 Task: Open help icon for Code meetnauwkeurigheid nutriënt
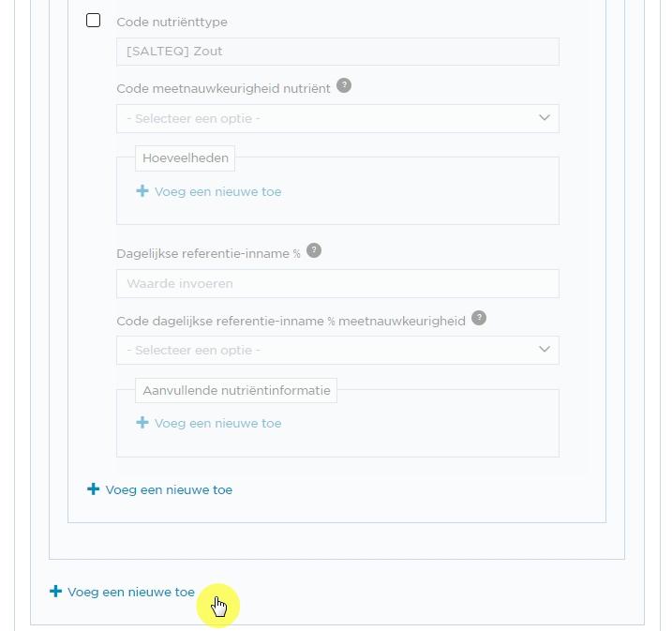pos(344,85)
